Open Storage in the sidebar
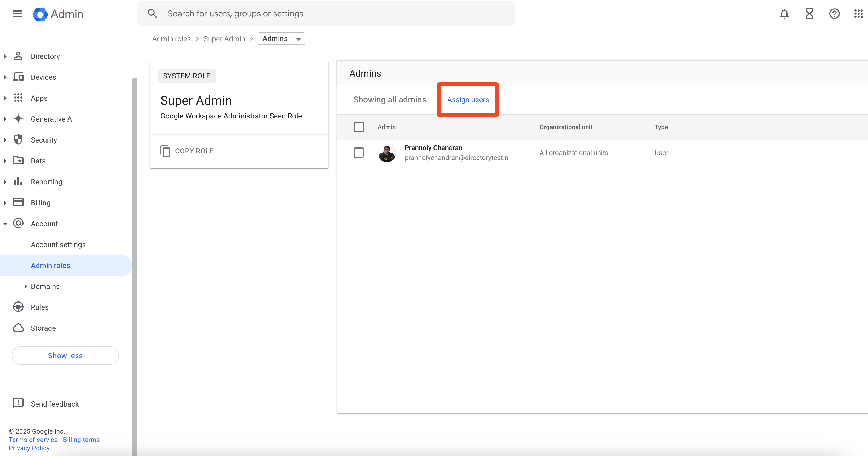This screenshot has width=868, height=456. pos(43,328)
